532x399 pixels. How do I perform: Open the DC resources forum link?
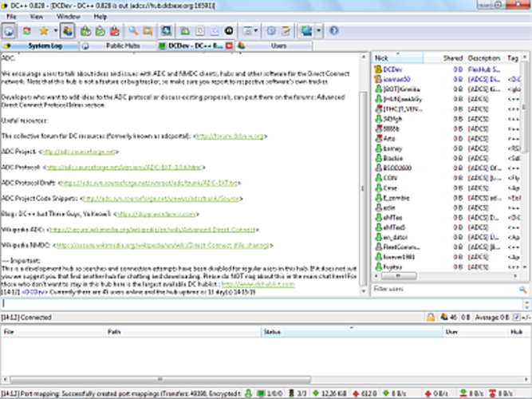230,136
